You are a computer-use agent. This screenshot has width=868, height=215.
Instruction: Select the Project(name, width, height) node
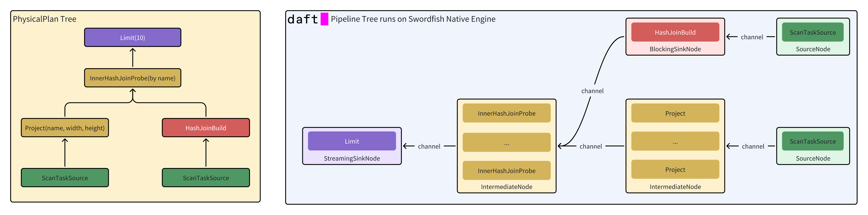[x=65, y=128]
